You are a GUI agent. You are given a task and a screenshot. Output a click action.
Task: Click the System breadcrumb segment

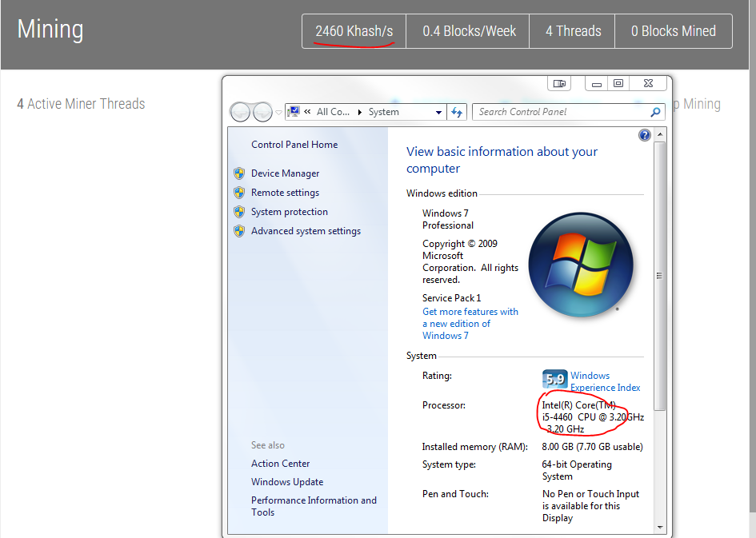384,112
